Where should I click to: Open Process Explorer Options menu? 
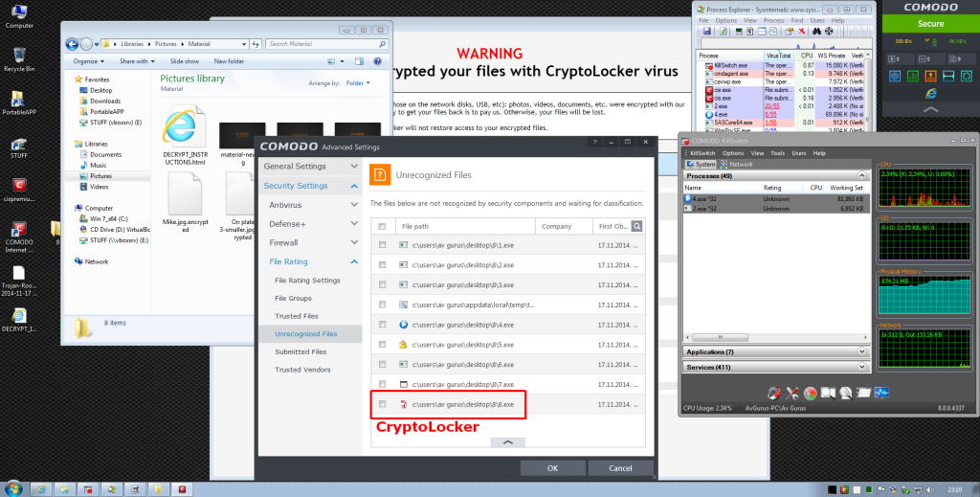coord(726,21)
